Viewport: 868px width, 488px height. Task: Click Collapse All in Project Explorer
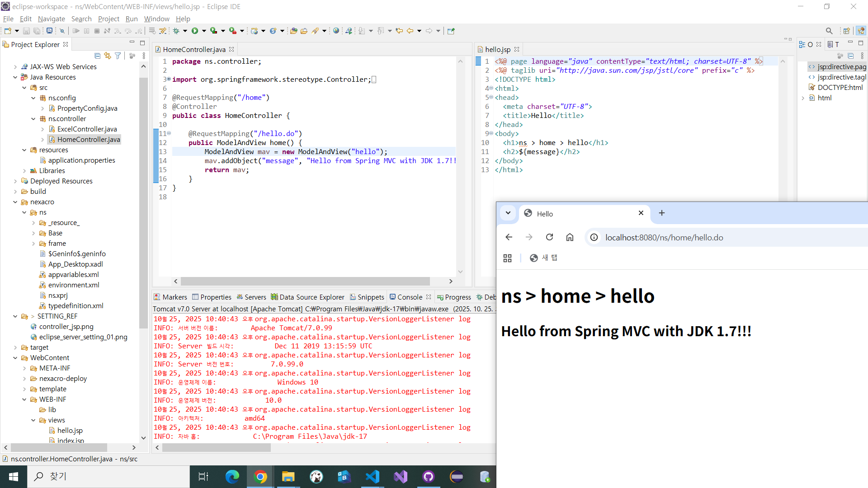point(97,56)
